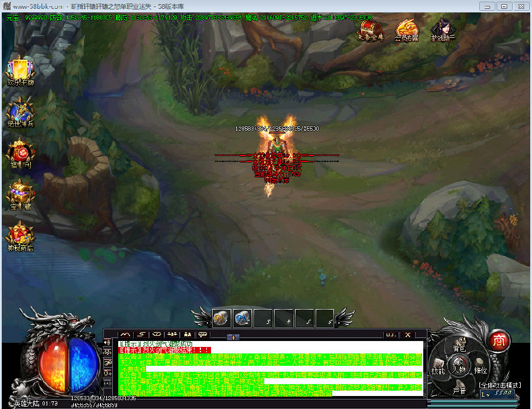This screenshot has height=409, width=532.
Task: Click the 英雄大陆 map name label
Action: click(x=26, y=404)
